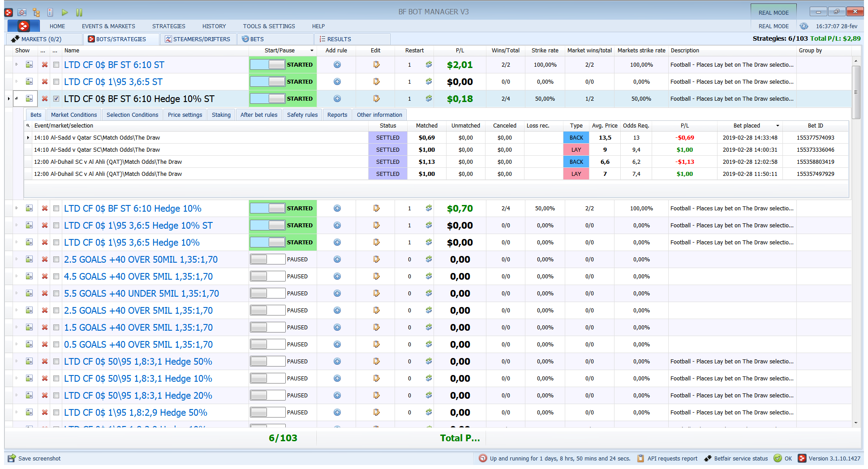Sort by P/L column header

click(460, 51)
